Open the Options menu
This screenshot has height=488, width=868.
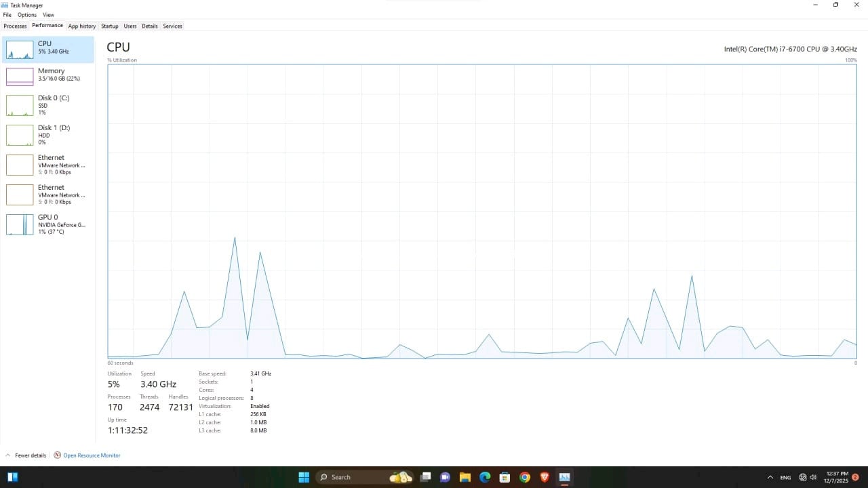click(27, 15)
